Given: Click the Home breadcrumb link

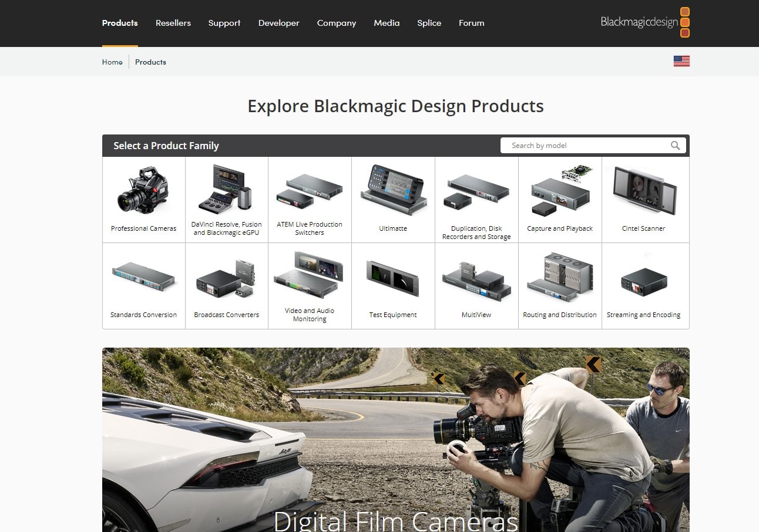Looking at the screenshot, I should [x=112, y=62].
